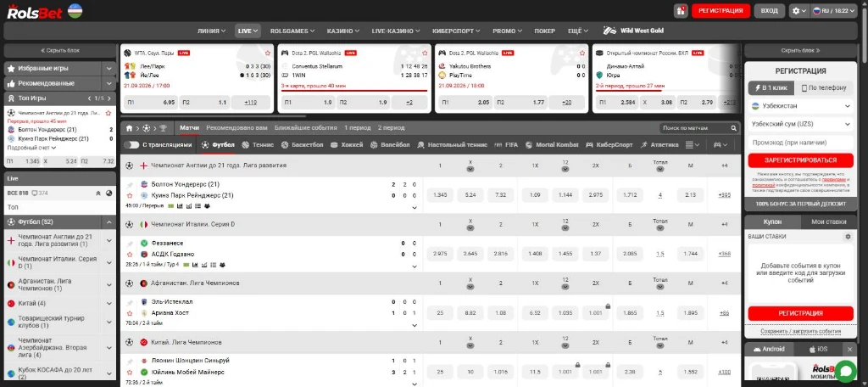This screenshot has width=868, height=387.
Task: Select Атлетика sport filter
Action: point(659,145)
